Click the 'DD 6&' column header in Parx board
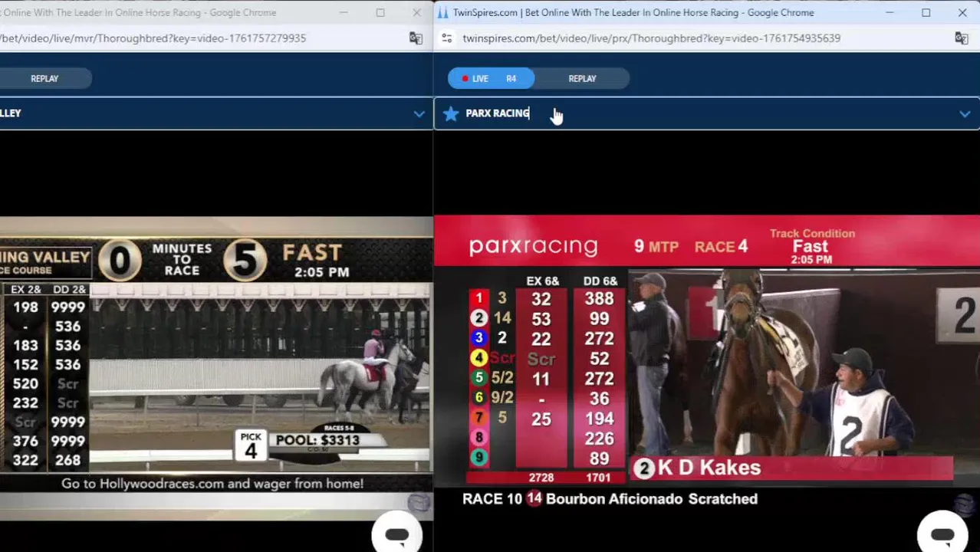 [x=600, y=281]
